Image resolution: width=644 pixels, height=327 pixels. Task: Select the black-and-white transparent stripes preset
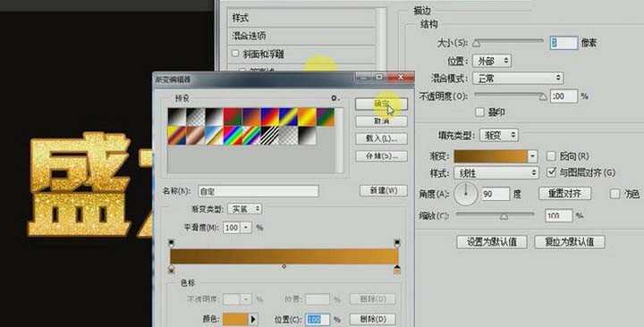click(269, 136)
